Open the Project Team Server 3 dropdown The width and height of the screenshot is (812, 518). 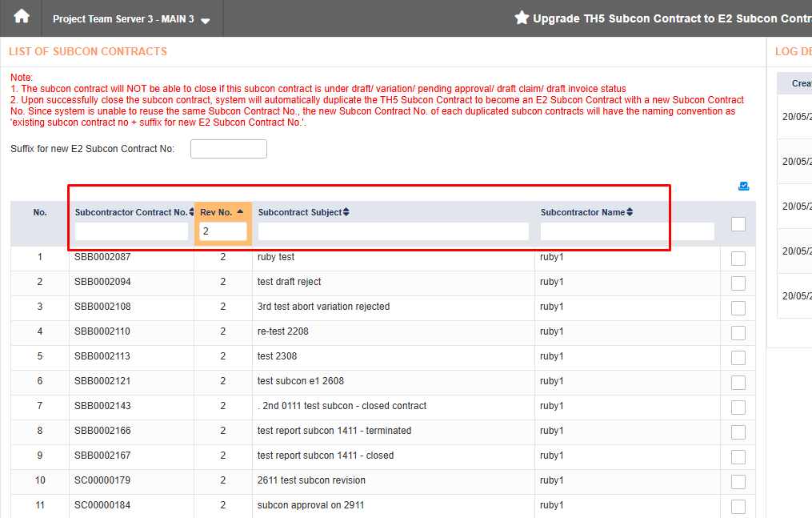pos(131,19)
